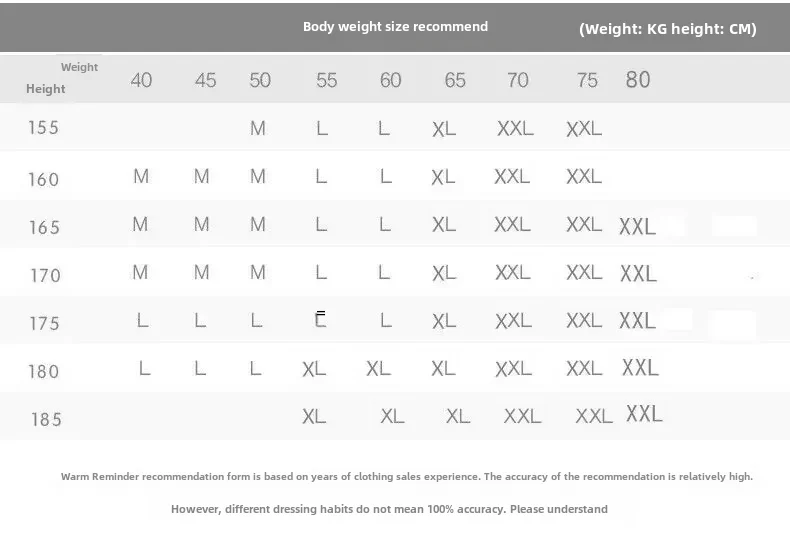Click the 185 height row label
Screen dimensions: 790x552
pyautogui.click(x=45, y=419)
